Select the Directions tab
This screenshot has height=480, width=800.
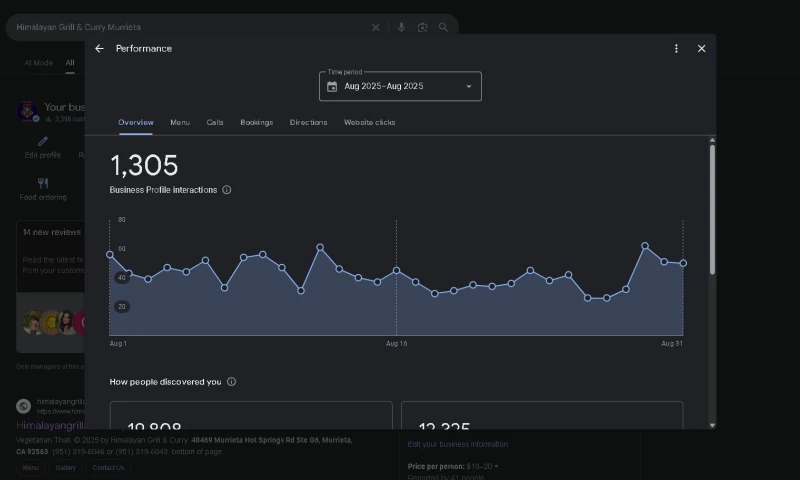(x=308, y=122)
